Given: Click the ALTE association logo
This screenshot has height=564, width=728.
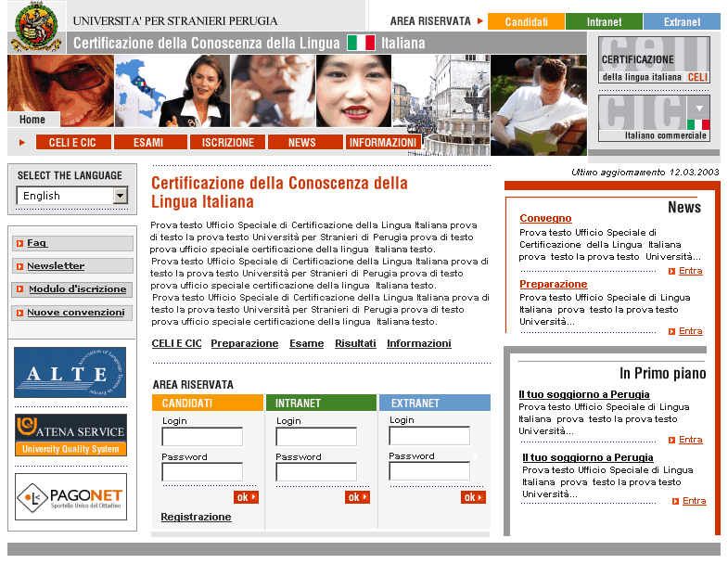Looking at the screenshot, I should pos(70,372).
